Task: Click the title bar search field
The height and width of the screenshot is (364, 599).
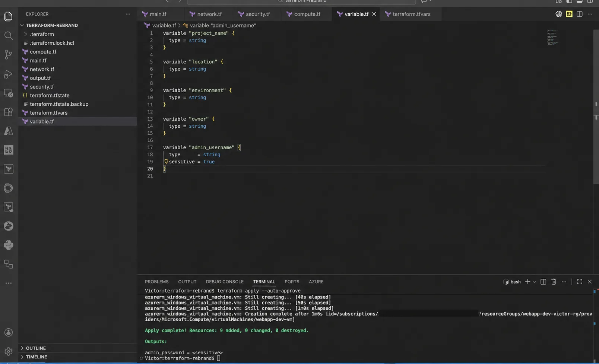Action: 301,1
